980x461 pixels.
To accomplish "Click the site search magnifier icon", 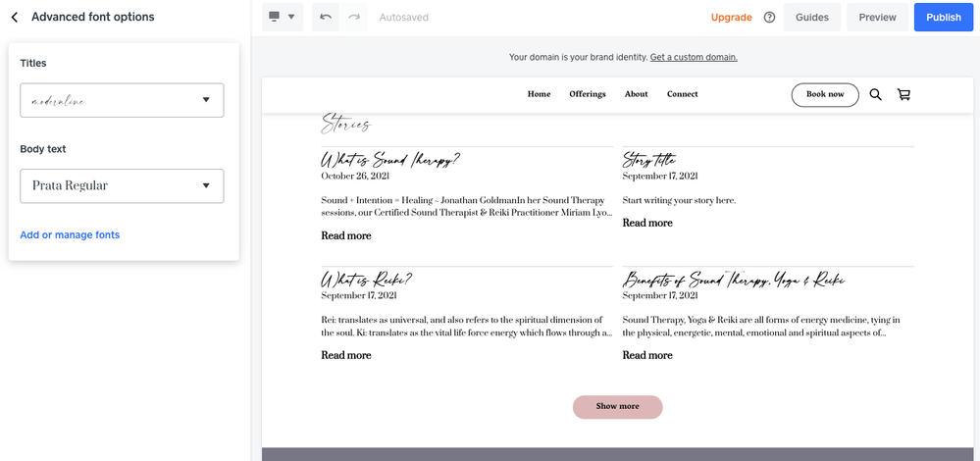I will pos(875,95).
